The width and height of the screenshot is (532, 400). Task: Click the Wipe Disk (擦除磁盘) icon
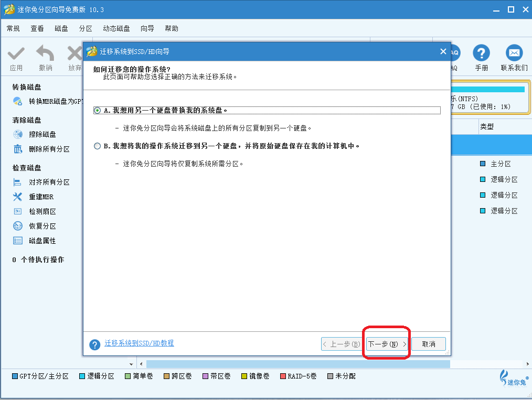click(x=18, y=134)
